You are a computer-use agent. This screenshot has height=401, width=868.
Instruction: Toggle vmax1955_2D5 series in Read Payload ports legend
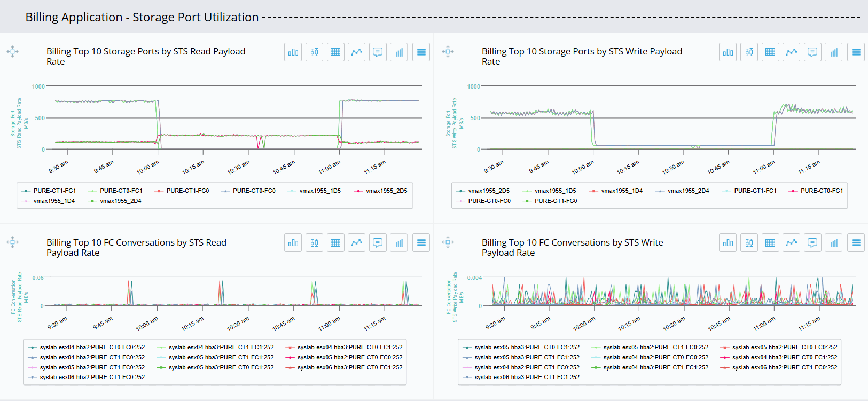381,191
